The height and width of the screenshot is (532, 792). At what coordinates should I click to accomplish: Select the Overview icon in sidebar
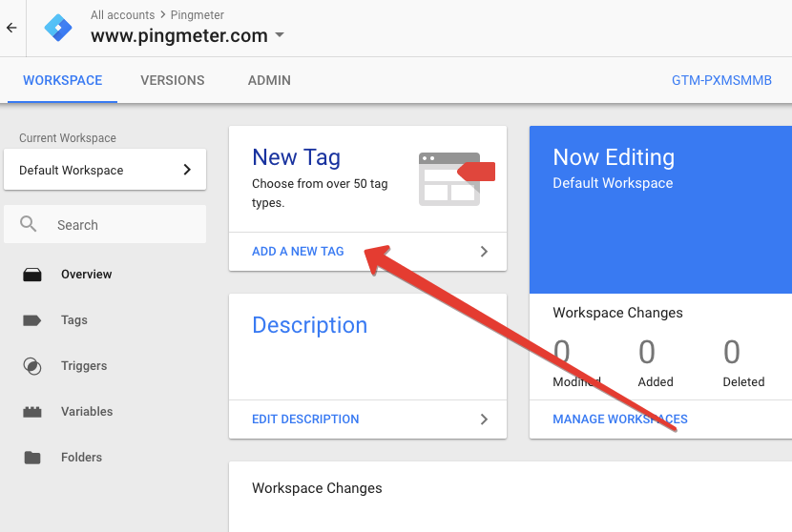point(32,275)
